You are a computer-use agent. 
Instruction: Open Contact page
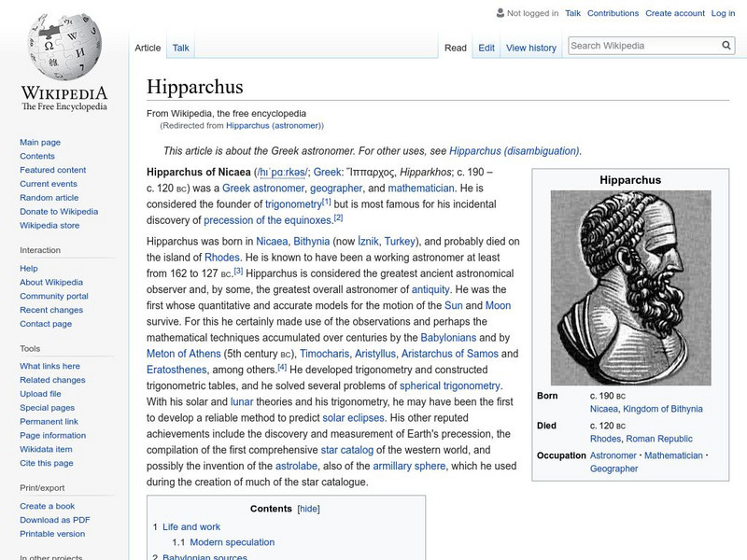(x=46, y=323)
